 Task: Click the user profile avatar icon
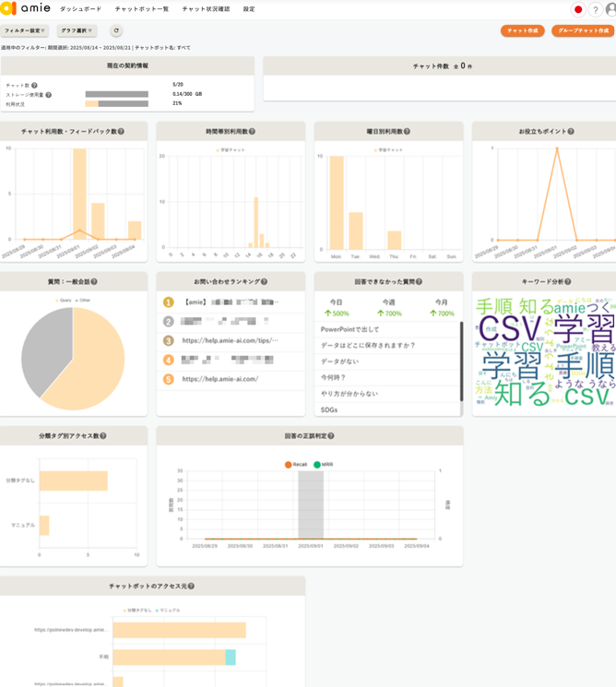pos(611,9)
